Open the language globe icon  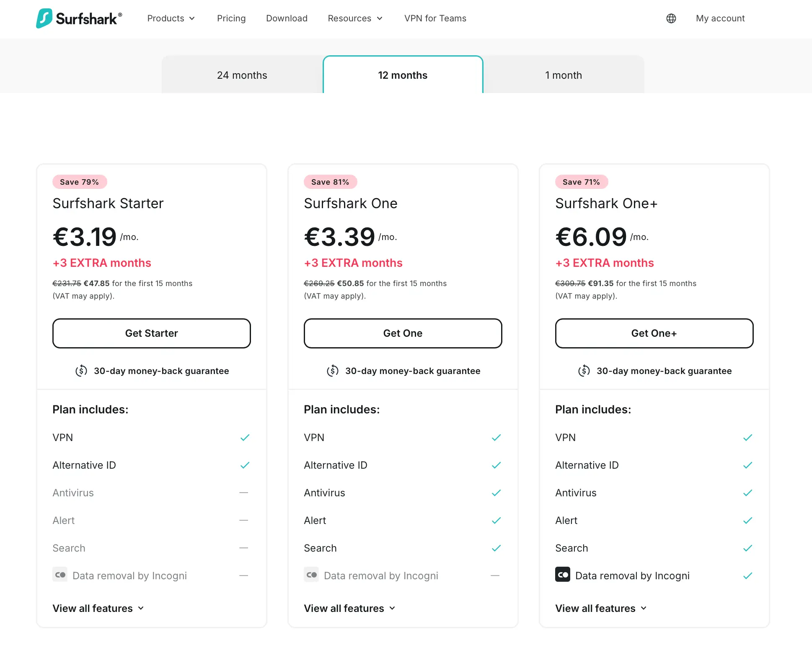pyautogui.click(x=671, y=18)
